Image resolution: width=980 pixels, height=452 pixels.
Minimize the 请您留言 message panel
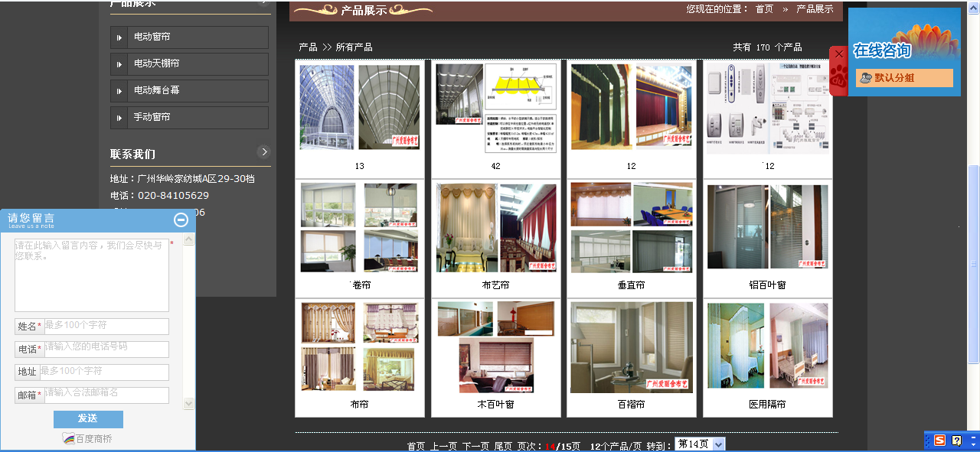(181, 220)
